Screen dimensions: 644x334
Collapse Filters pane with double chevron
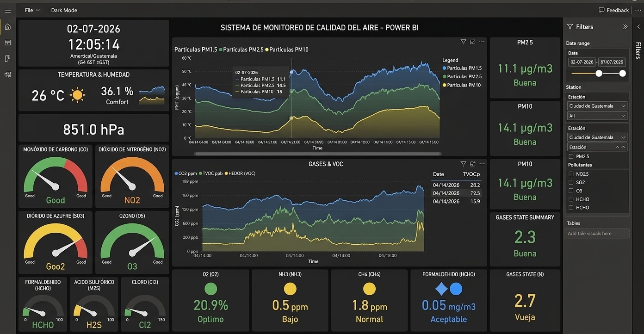click(x=625, y=27)
